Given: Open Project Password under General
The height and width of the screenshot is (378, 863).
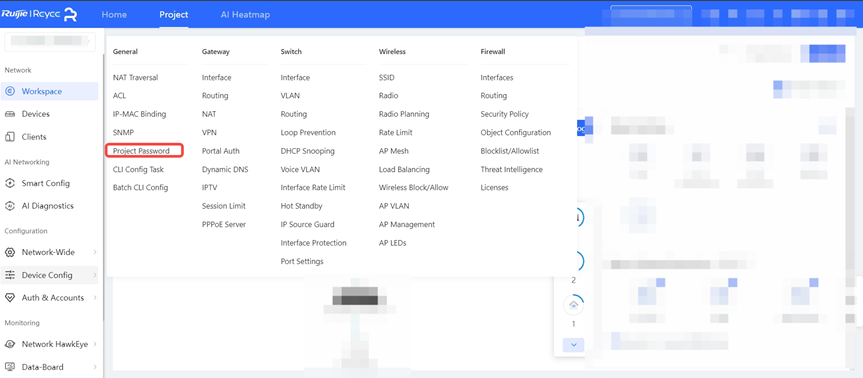Looking at the screenshot, I should pyautogui.click(x=141, y=151).
